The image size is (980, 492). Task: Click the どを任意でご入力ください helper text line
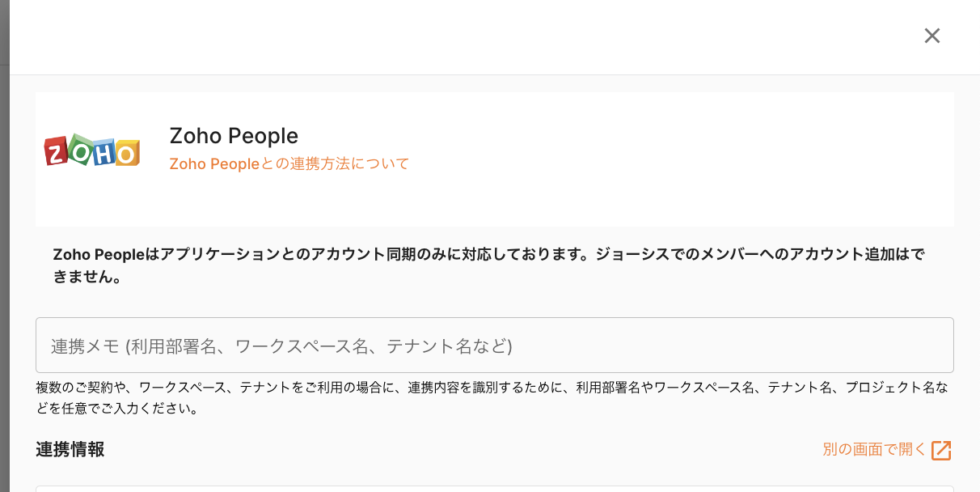click(x=117, y=409)
